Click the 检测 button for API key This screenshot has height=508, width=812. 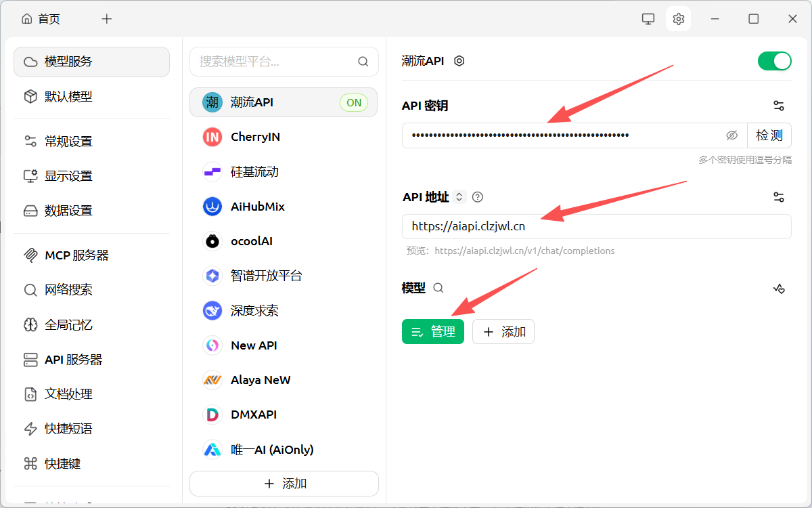click(x=769, y=135)
